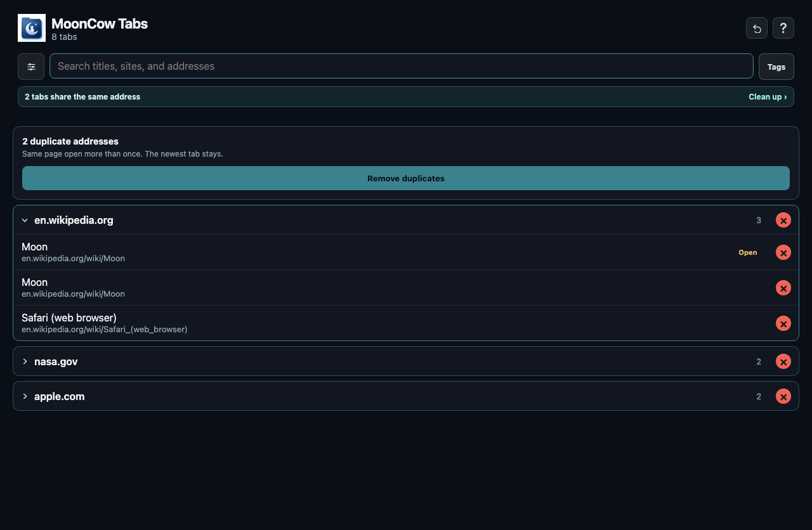Click the en.wikipedia.org tab count 3

click(759, 221)
